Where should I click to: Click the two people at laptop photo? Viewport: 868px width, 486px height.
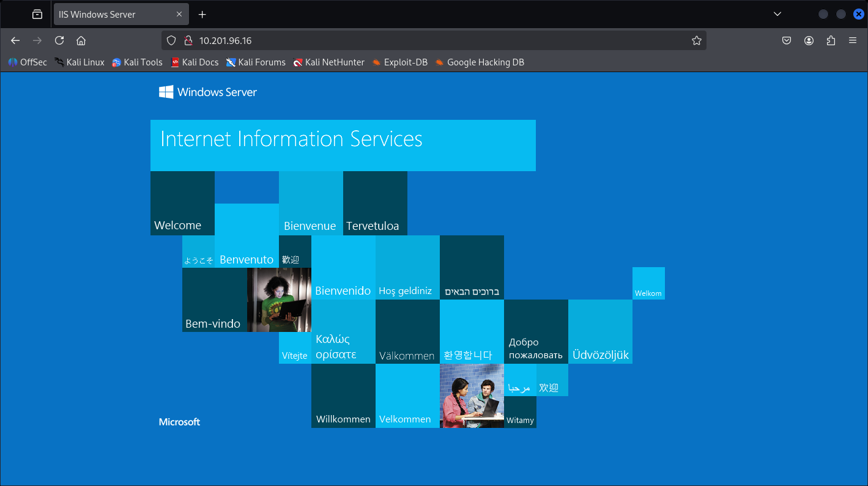pyautogui.click(x=472, y=396)
